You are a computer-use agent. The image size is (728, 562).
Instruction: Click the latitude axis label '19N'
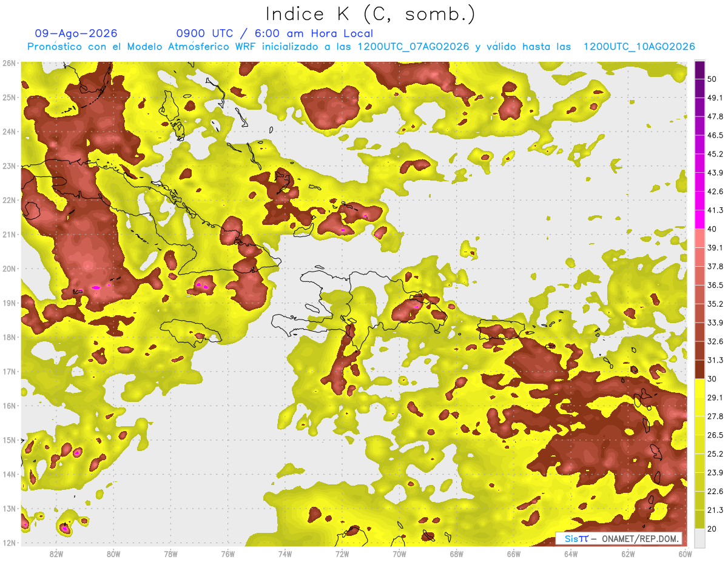pyautogui.click(x=10, y=303)
